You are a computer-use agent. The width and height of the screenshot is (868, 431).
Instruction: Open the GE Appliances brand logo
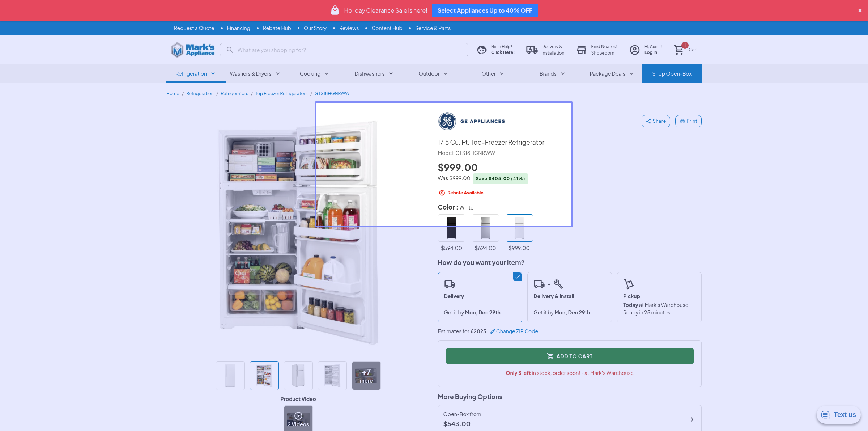(447, 121)
